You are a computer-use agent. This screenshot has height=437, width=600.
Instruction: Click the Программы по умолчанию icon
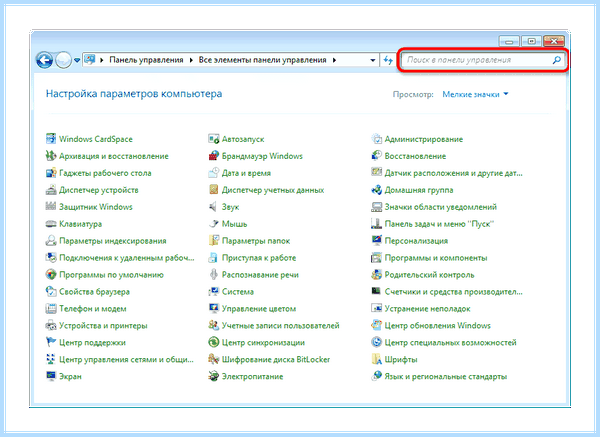[51, 274]
